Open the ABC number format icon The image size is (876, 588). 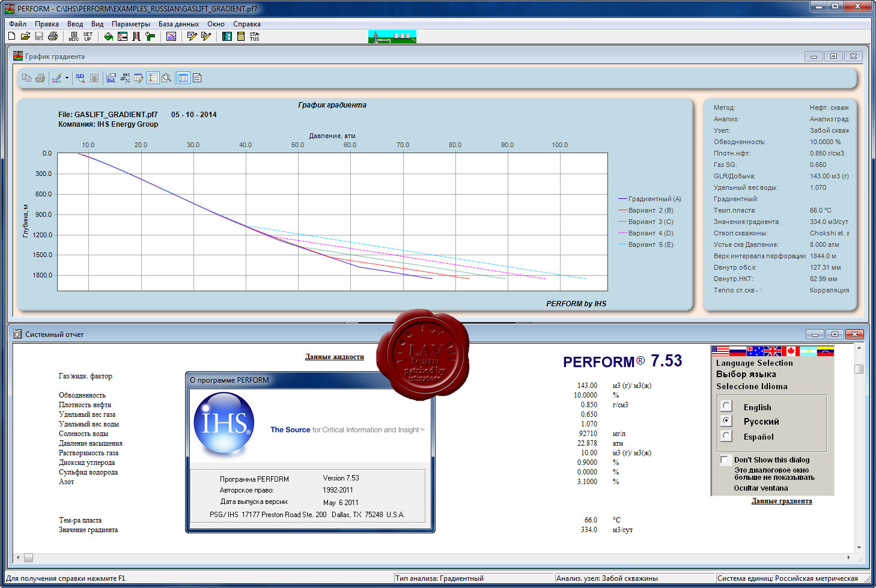[125, 78]
